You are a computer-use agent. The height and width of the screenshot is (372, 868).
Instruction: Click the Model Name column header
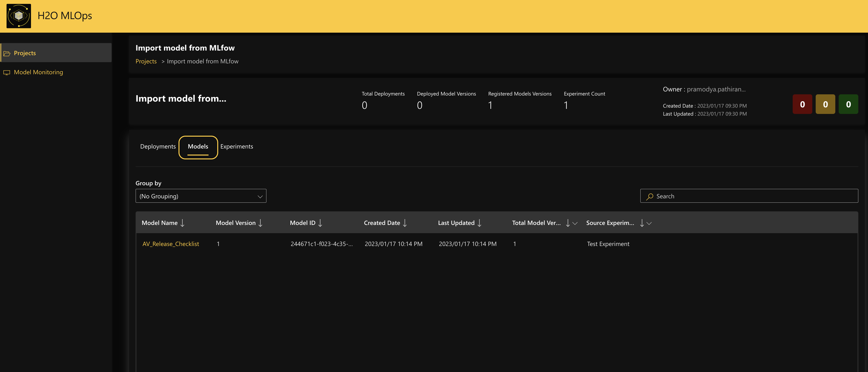click(x=159, y=223)
